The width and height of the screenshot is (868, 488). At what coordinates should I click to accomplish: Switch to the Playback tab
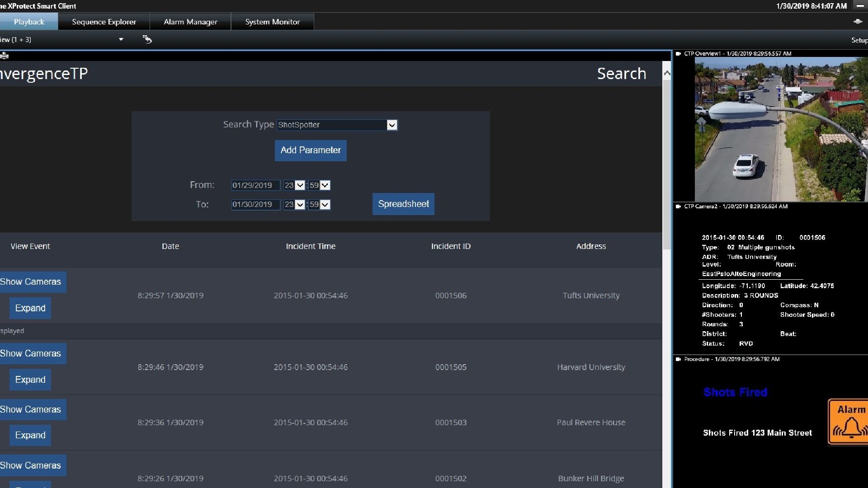(29, 22)
